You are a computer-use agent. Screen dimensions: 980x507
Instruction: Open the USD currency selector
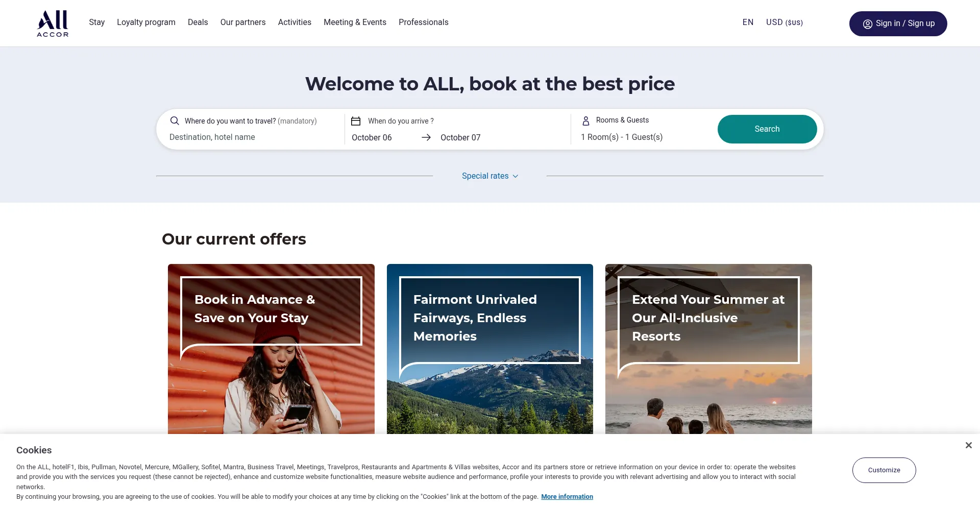[x=785, y=22]
